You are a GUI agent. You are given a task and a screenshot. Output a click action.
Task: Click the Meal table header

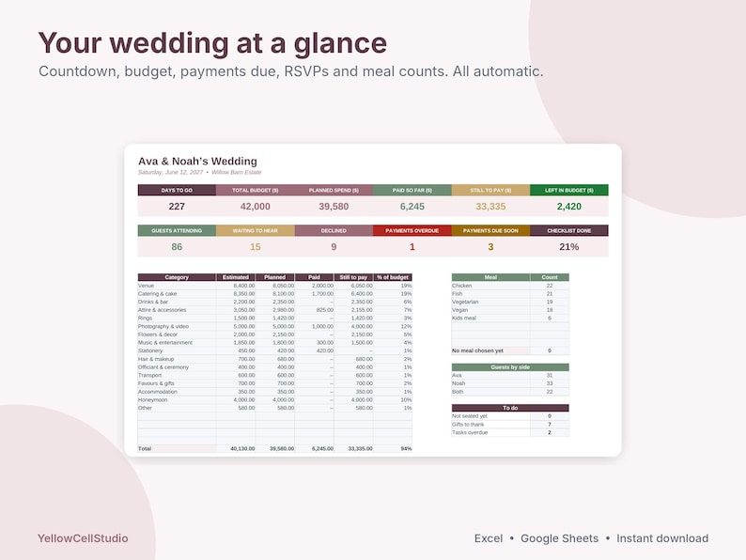(x=490, y=277)
